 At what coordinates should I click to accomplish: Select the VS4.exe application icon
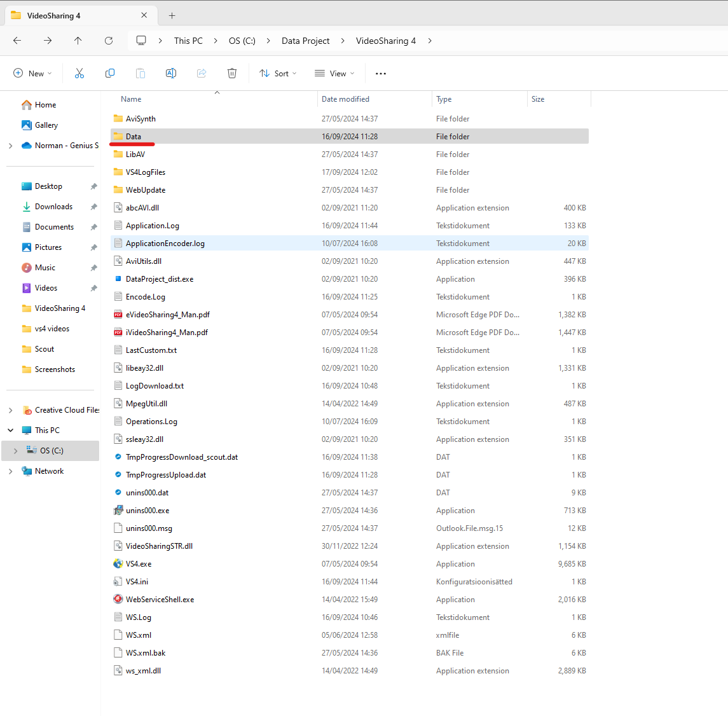tap(118, 563)
